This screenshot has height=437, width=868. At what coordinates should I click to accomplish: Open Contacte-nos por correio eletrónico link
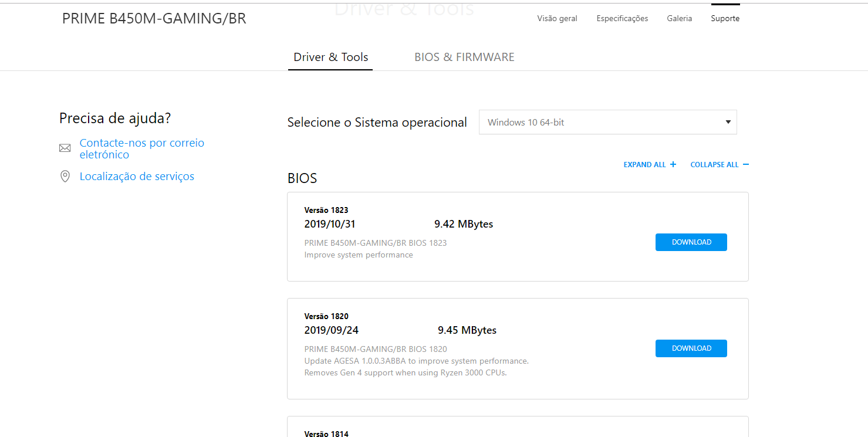pos(142,148)
